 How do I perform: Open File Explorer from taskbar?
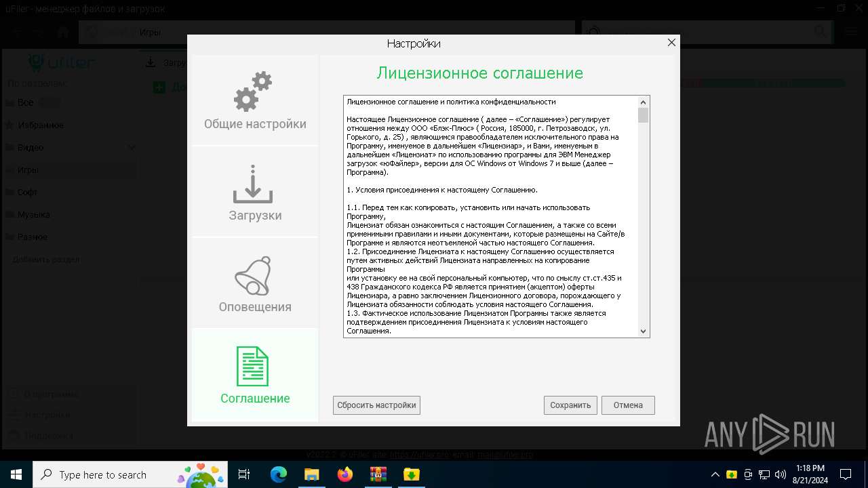click(311, 474)
